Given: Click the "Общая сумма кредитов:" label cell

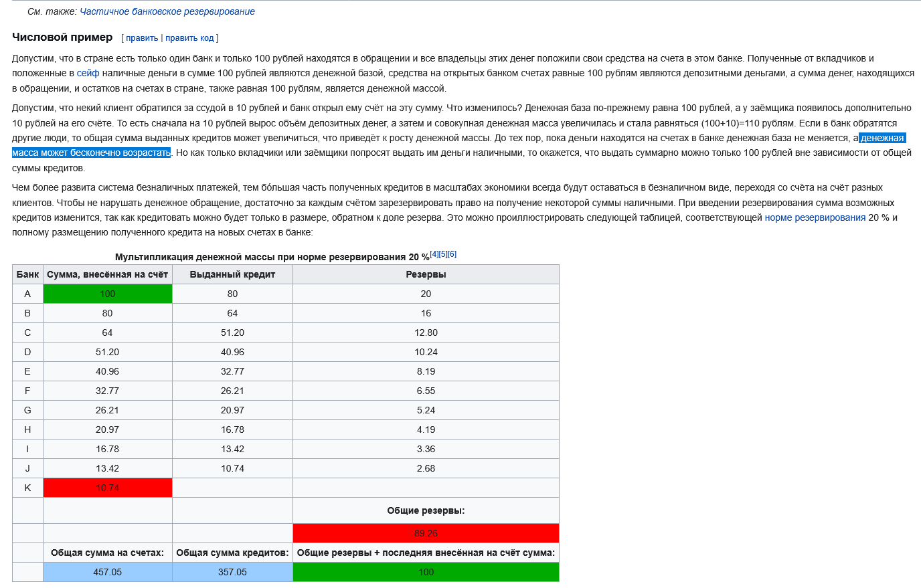Looking at the screenshot, I should [x=232, y=553].
